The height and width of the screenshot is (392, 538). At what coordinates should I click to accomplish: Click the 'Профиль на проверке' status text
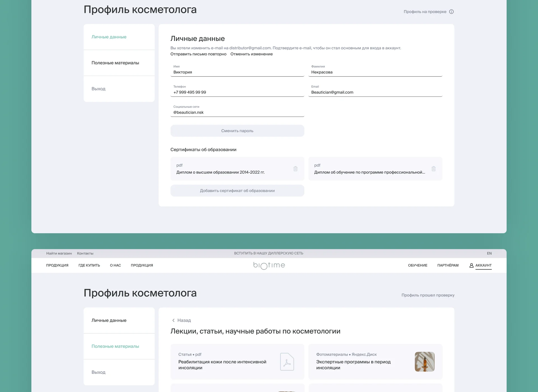425,12
